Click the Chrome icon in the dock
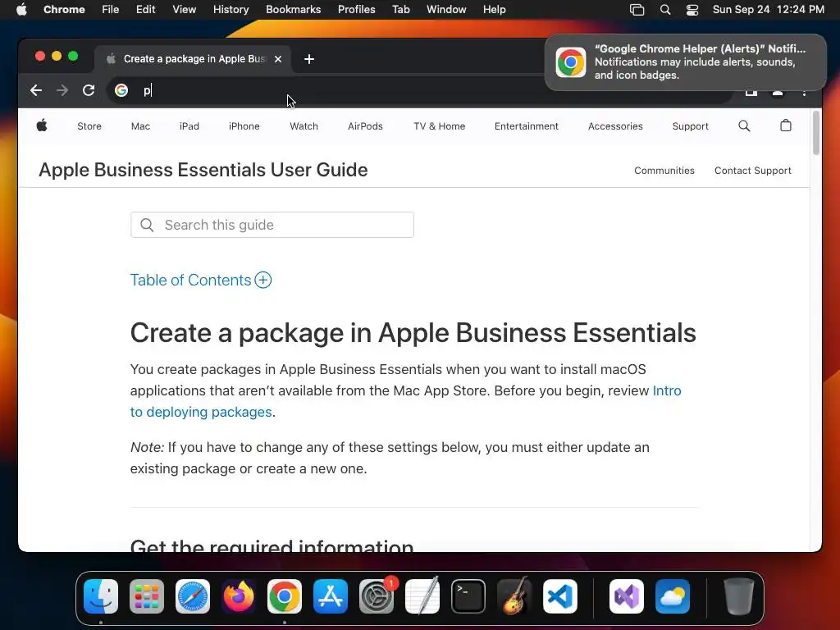Image resolution: width=840 pixels, height=630 pixels. (285, 596)
